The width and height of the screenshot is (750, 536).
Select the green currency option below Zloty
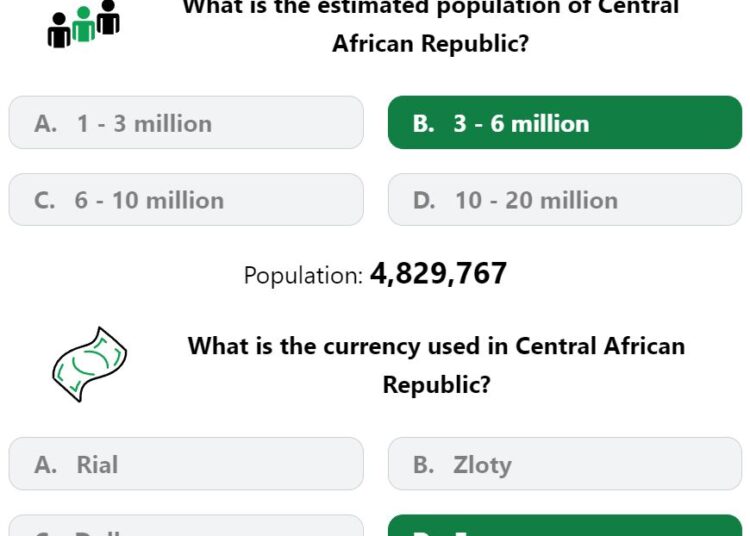tap(565, 525)
